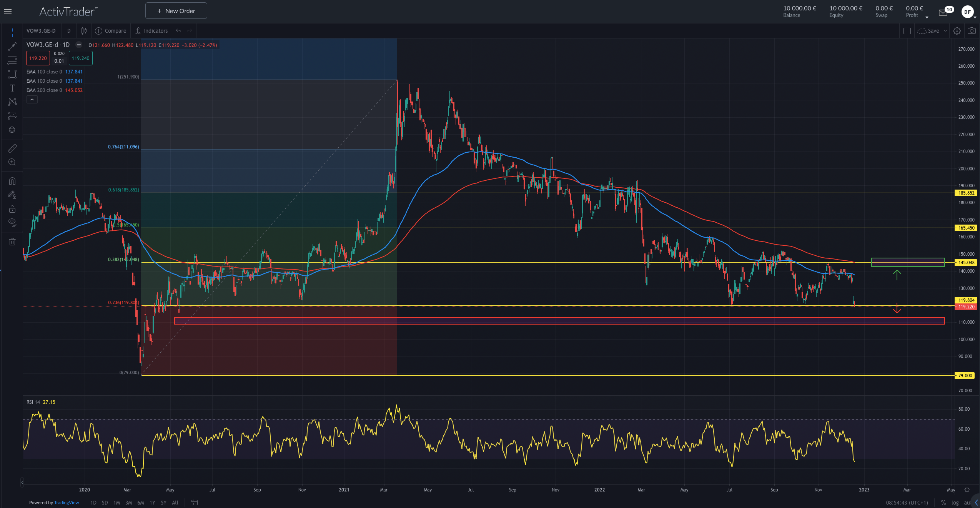This screenshot has height=508, width=980.
Task: Open the measure ruler tool
Action: [x=12, y=148]
